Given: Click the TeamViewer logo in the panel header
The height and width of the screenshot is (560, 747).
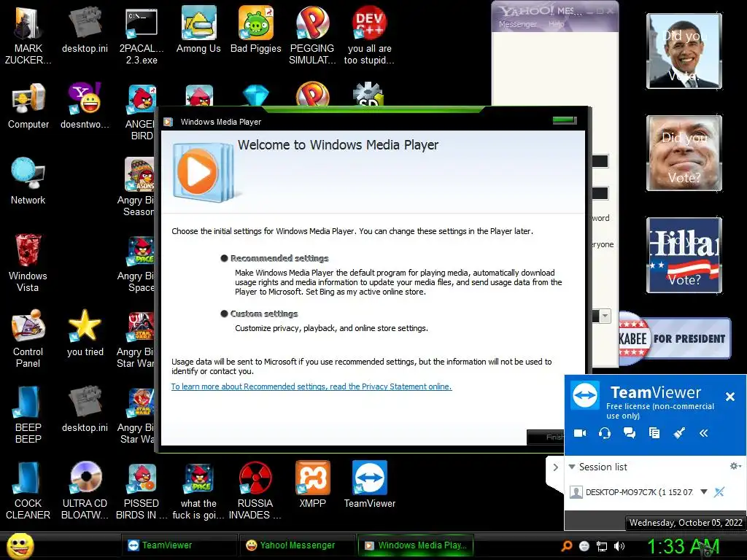Looking at the screenshot, I should coord(585,395).
